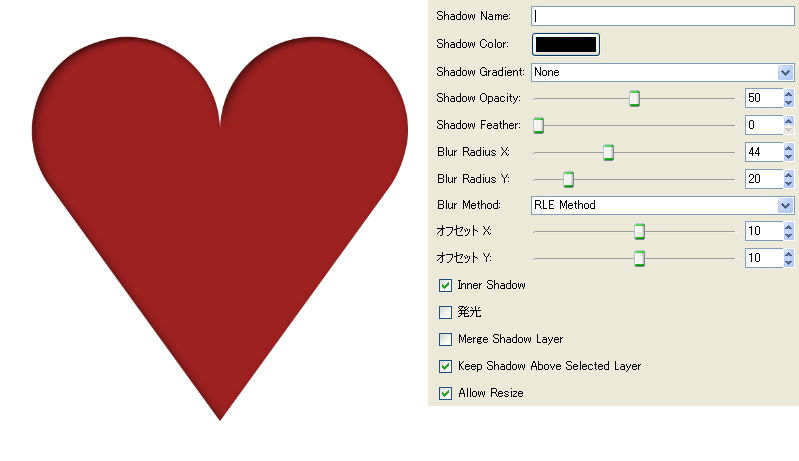Image resolution: width=799 pixels, height=461 pixels.
Task: Click the Blur Radius X slider handle
Action: pyautogui.click(x=608, y=152)
